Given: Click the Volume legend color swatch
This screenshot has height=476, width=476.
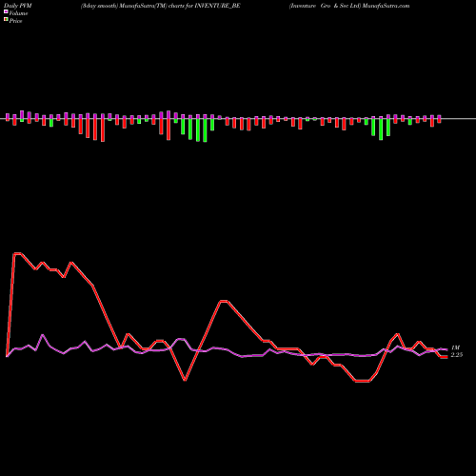Looking at the screenshot, I should click(x=6, y=12).
